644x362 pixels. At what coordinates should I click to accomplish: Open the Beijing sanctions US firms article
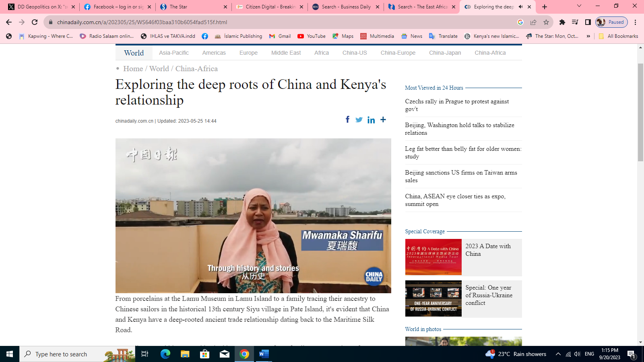[461, 176]
